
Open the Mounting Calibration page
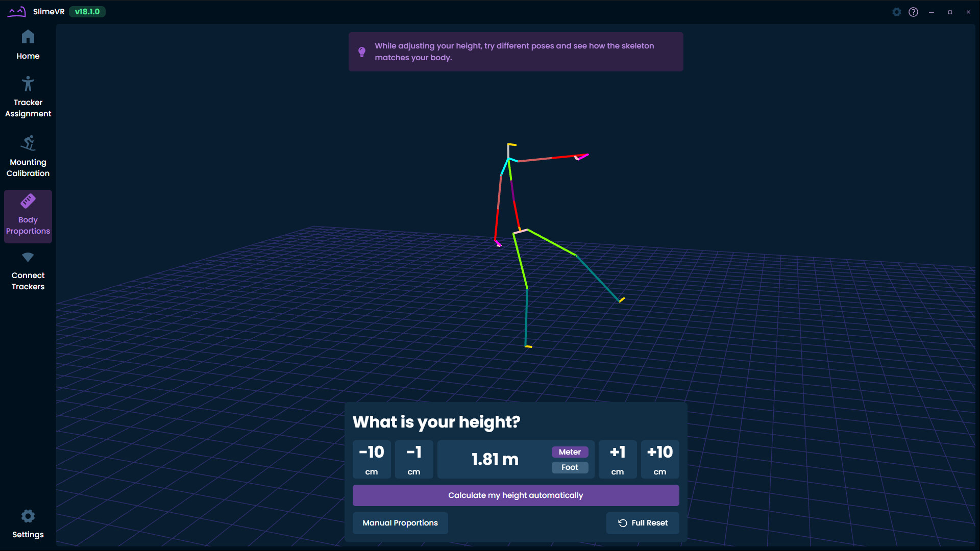28,156
